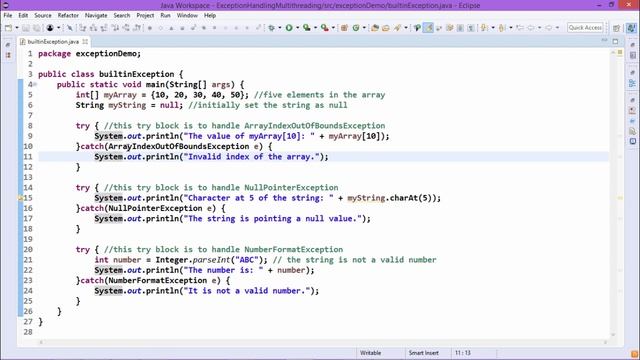
Task: Toggle Show Whitespace Characters
Action: 471,28
